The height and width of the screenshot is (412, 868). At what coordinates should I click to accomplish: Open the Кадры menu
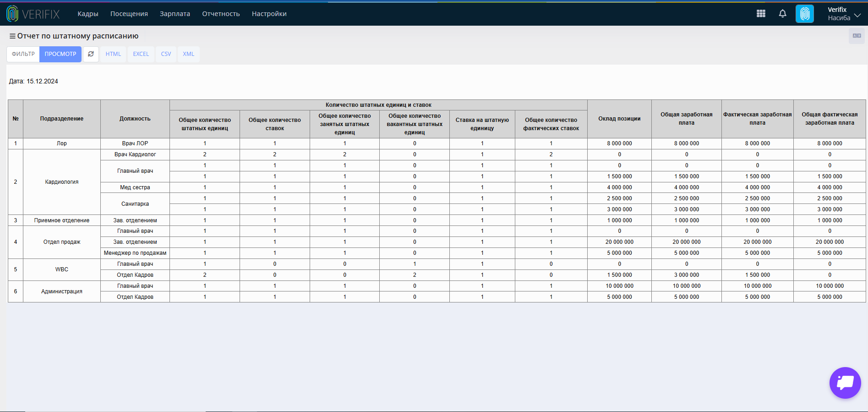pos(88,14)
